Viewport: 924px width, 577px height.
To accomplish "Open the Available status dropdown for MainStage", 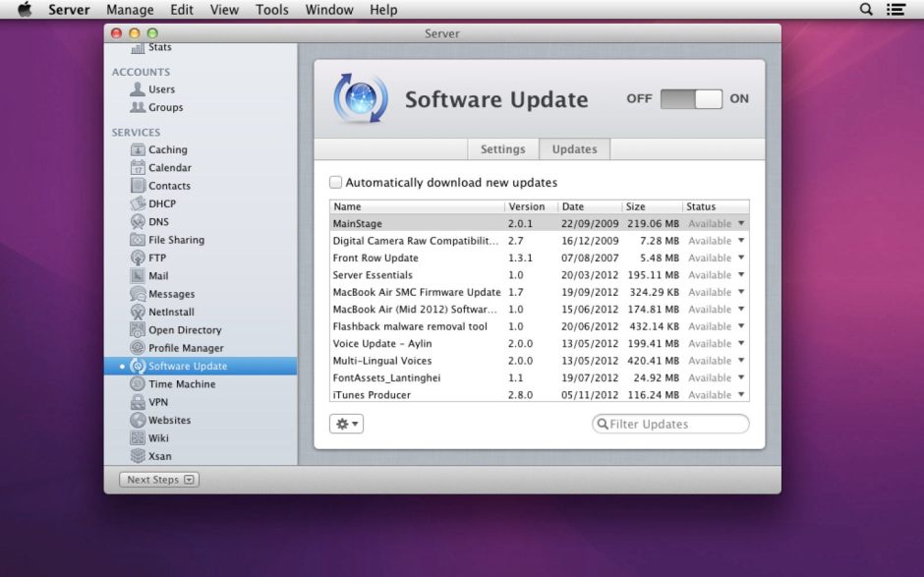I will tap(740, 224).
